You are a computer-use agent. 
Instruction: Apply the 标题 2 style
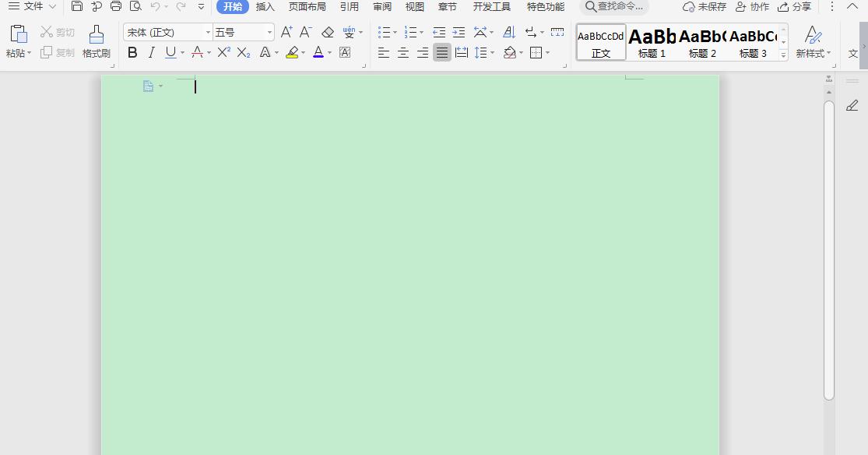(702, 42)
